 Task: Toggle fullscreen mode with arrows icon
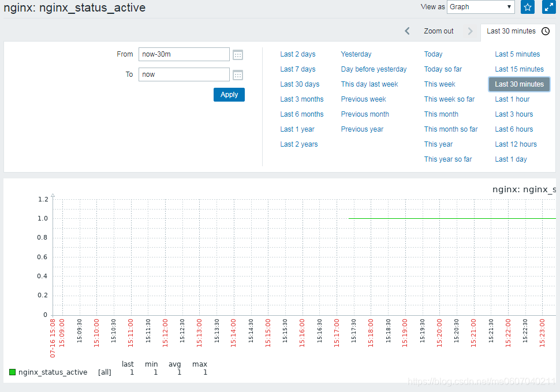click(549, 7)
